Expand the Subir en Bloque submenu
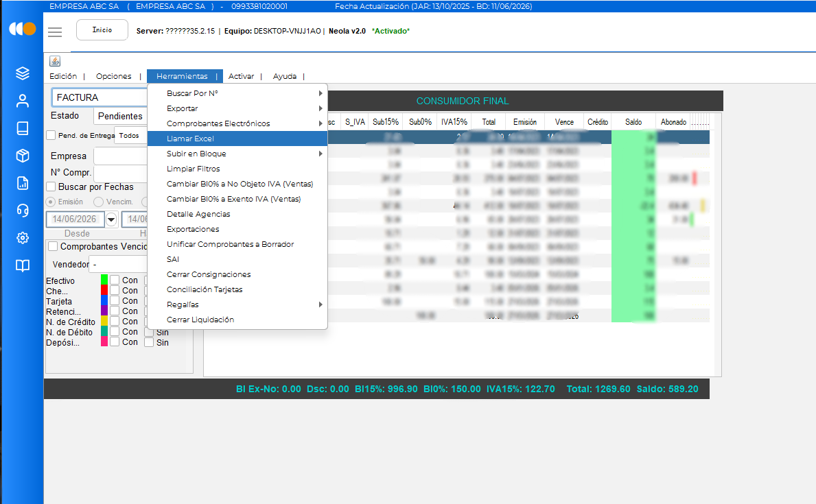This screenshot has width=816, height=504. point(237,154)
